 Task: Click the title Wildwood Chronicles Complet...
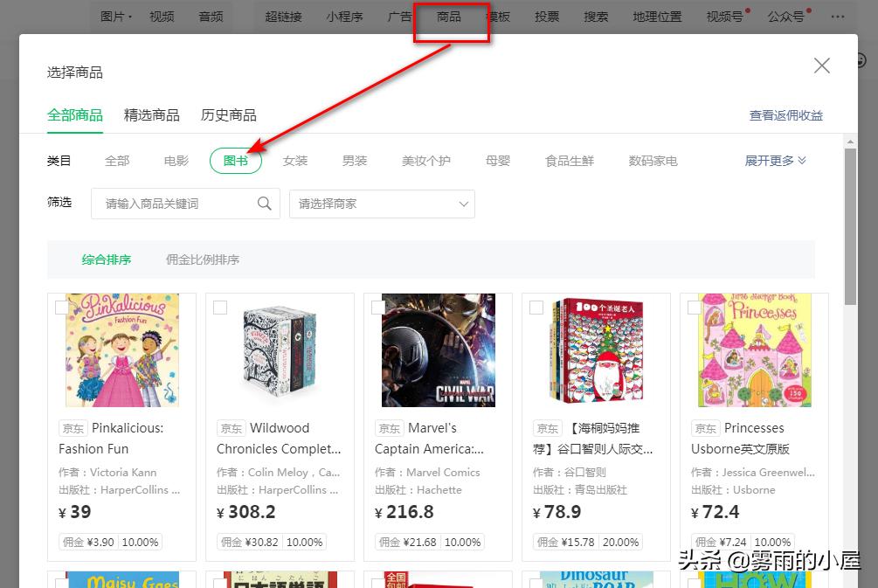(x=279, y=439)
